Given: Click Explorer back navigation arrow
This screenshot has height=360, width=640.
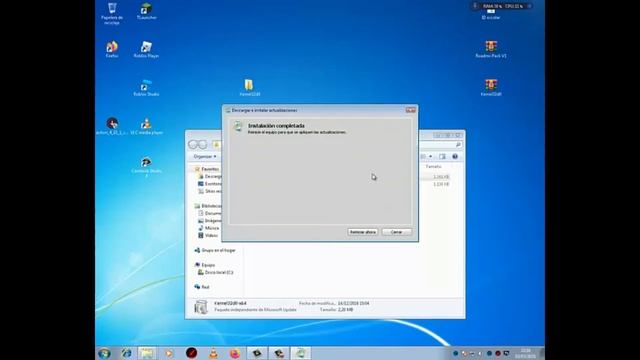Looking at the screenshot, I should pos(193,144).
